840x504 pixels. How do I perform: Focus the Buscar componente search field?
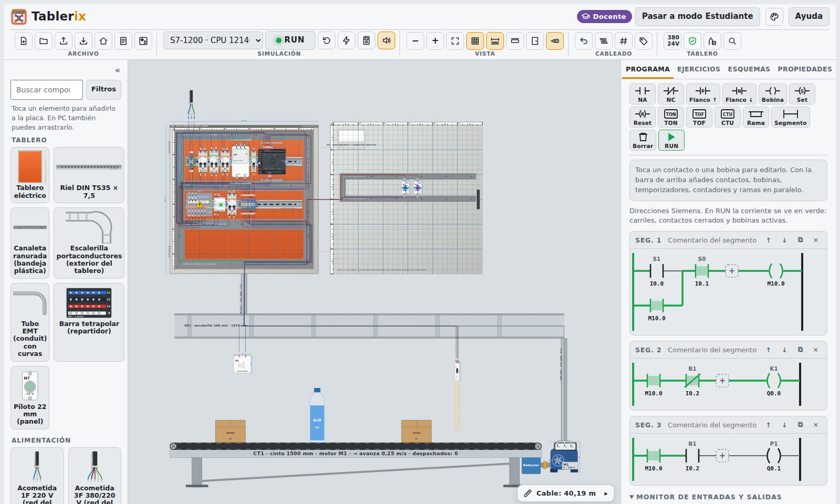click(47, 90)
